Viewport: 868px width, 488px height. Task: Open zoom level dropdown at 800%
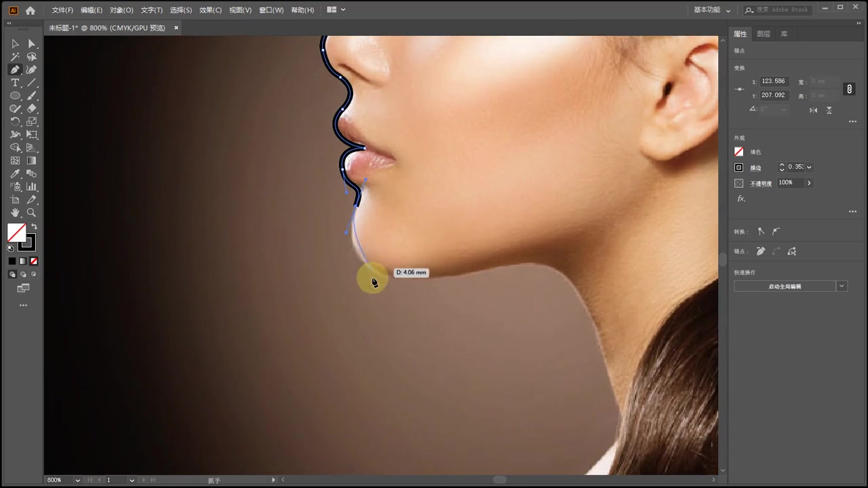(77, 480)
